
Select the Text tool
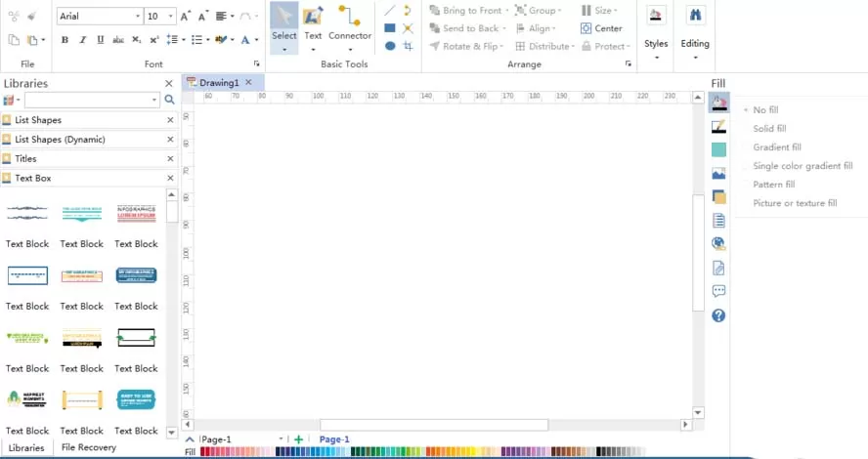[313, 27]
